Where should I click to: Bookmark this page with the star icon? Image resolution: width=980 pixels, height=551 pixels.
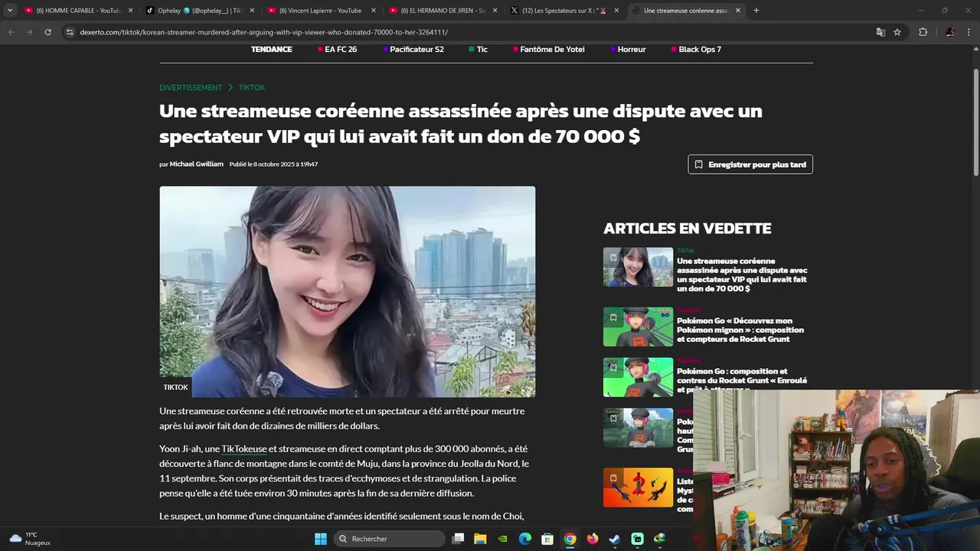[x=897, y=32]
